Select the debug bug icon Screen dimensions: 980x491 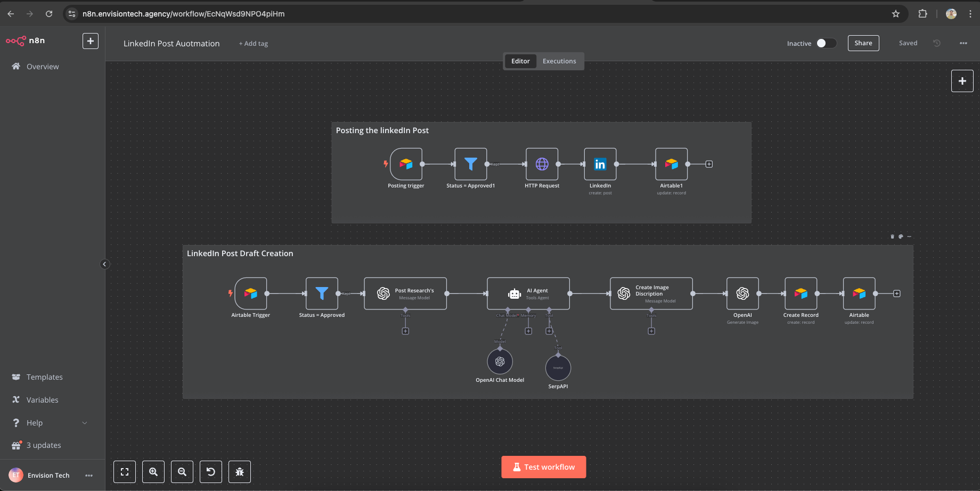(239, 472)
